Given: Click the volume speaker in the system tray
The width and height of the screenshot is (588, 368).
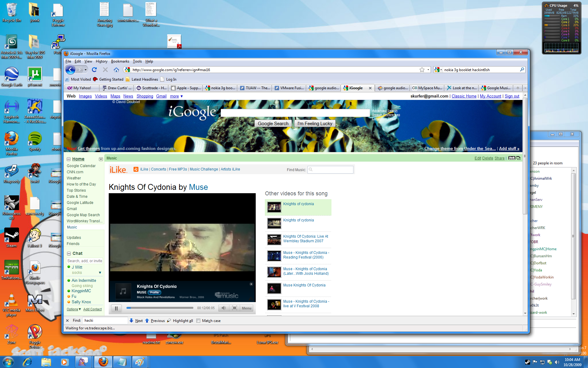Looking at the screenshot, I should click(x=557, y=362).
